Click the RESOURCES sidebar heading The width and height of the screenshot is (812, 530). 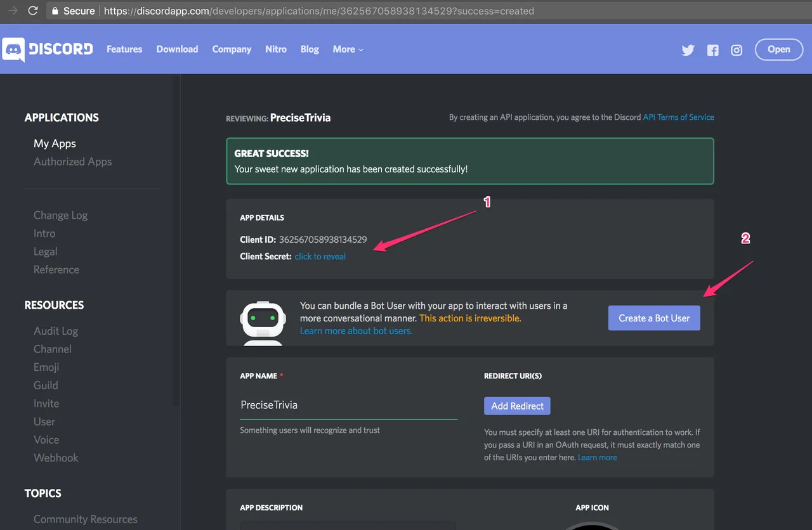pos(54,305)
